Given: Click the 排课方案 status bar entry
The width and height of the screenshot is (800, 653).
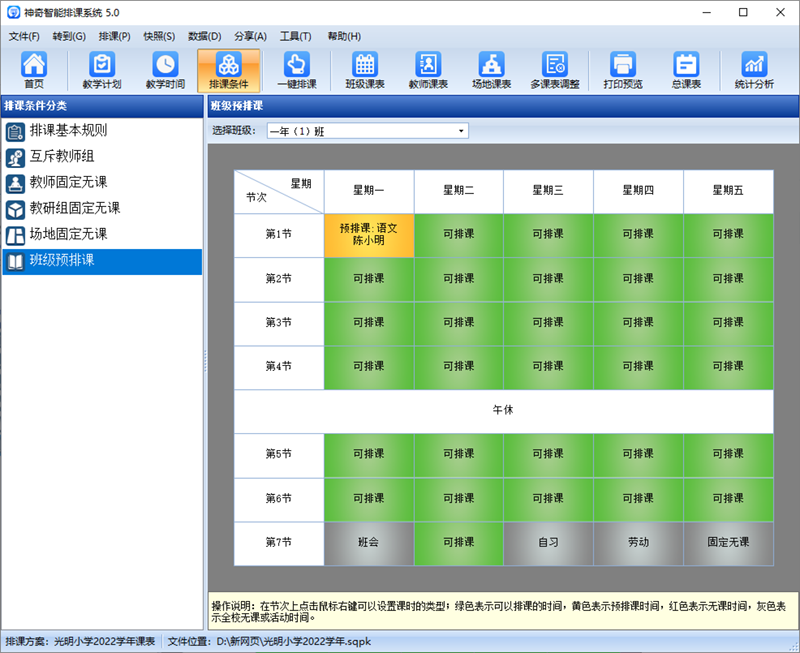Looking at the screenshot, I should [80, 641].
